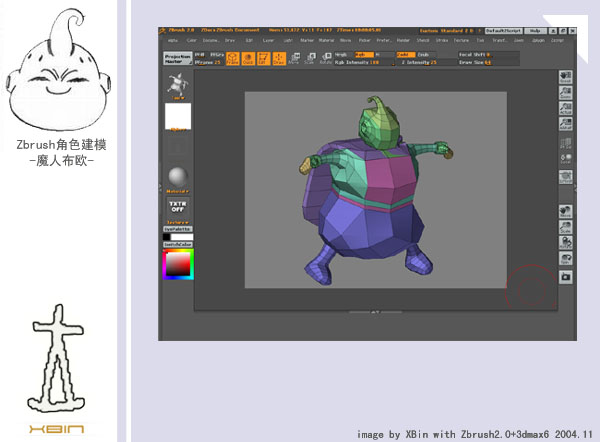
Task: Click the Zoom canvas icon in right shelf
Action: click(566, 93)
